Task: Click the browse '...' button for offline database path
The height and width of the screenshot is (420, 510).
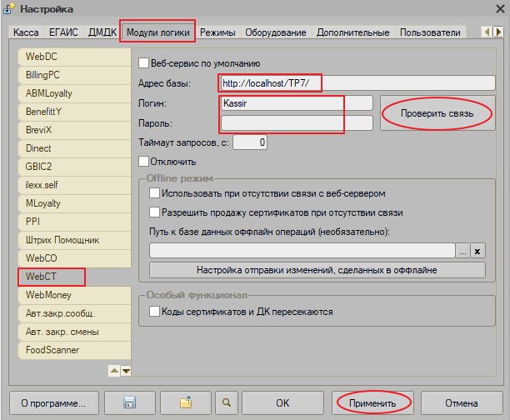Action: pyautogui.click(x=462, y=251)
